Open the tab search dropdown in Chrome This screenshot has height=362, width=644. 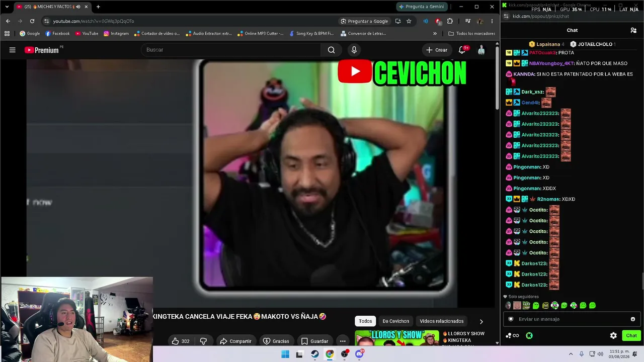pos(7,7)
